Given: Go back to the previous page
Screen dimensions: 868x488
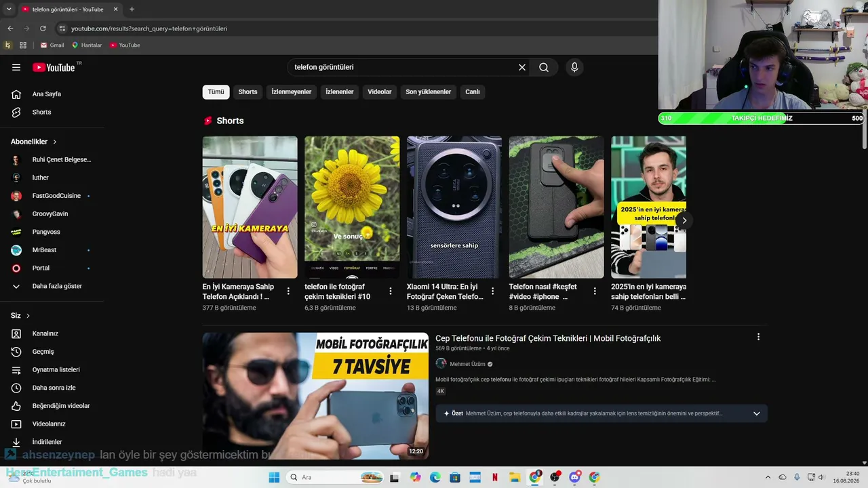Looking at the screenshot, I should click(x=10, y=28).
